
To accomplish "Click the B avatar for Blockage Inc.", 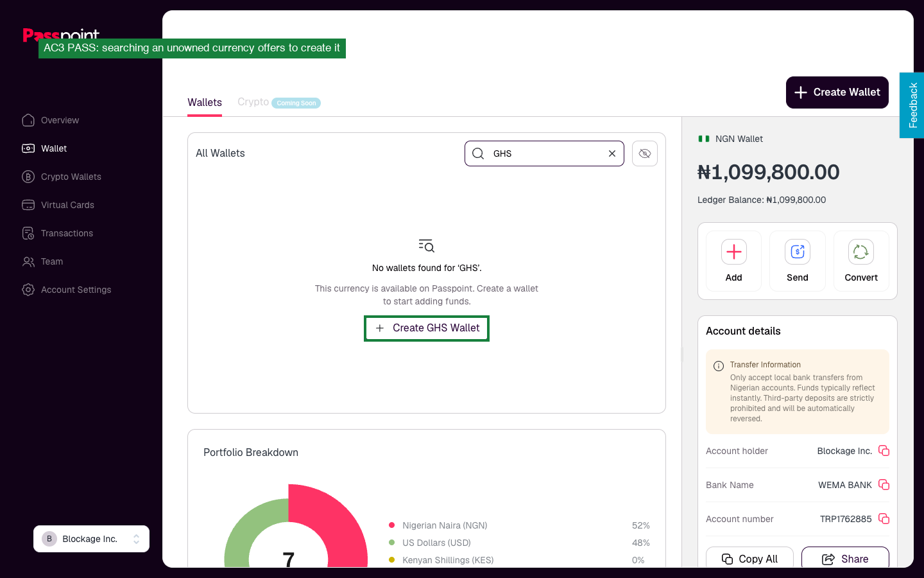I will pyautogui.click(x=49, y=539).
